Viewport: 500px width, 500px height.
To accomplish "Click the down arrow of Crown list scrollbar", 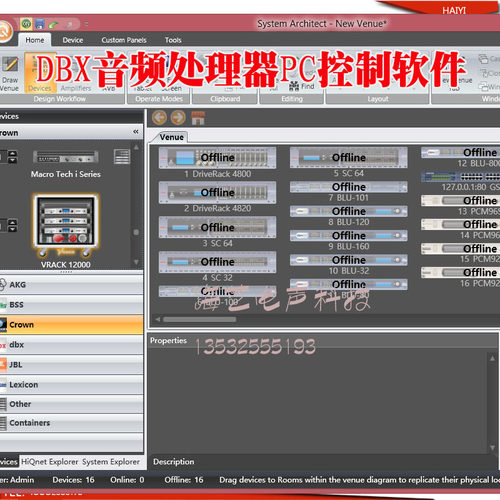I will pos(136,262).
